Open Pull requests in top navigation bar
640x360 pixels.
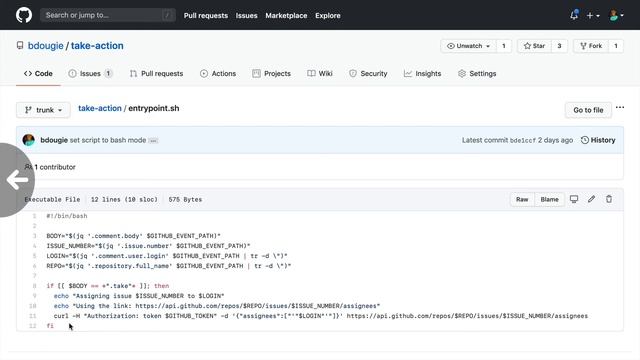tap(206, 16)
